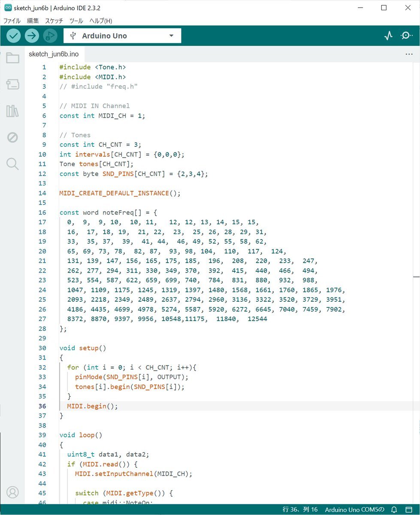
Task: Click the pinMode(SND_PINS[i], OUTPUT) line
Action: pos(132,377)
